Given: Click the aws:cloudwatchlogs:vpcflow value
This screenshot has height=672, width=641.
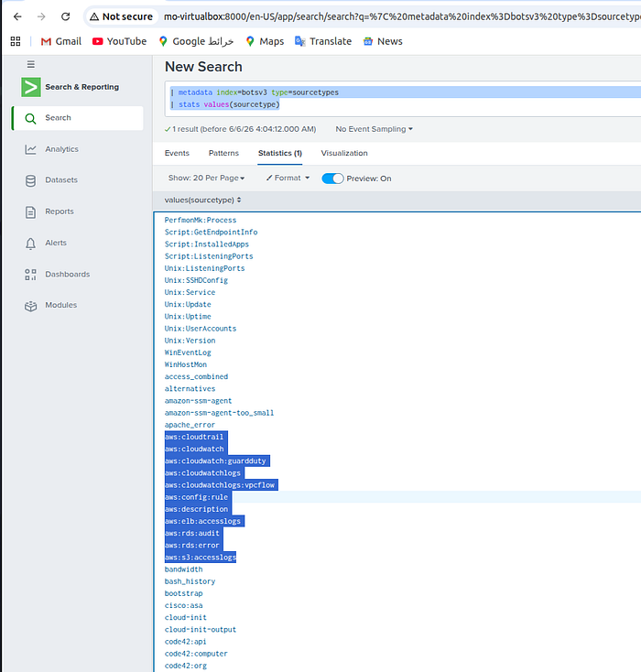Looking at the screenshot, I should [x=220, y=484].
